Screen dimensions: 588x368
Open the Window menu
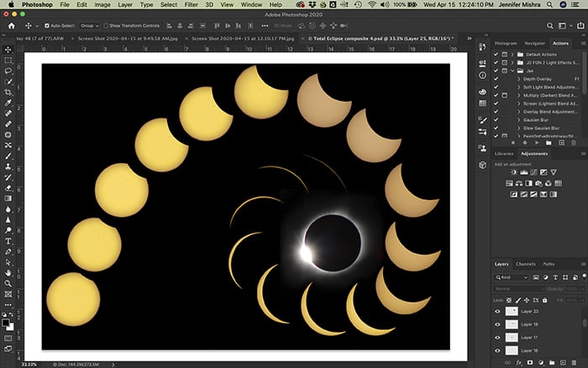(x=251, y=4)
